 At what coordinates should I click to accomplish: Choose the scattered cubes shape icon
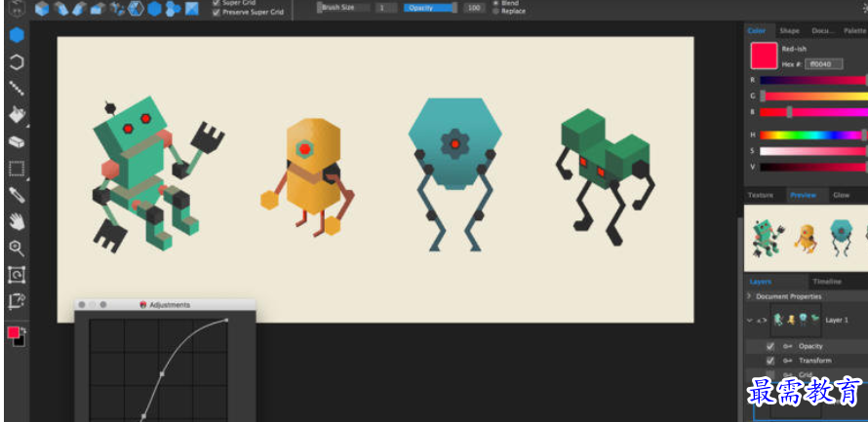(117, 9)
